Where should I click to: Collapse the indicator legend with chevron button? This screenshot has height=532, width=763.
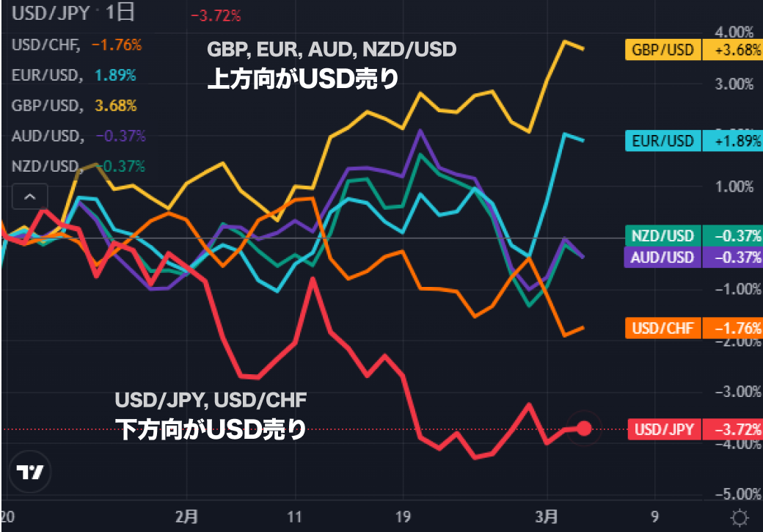tap(30, 197)
